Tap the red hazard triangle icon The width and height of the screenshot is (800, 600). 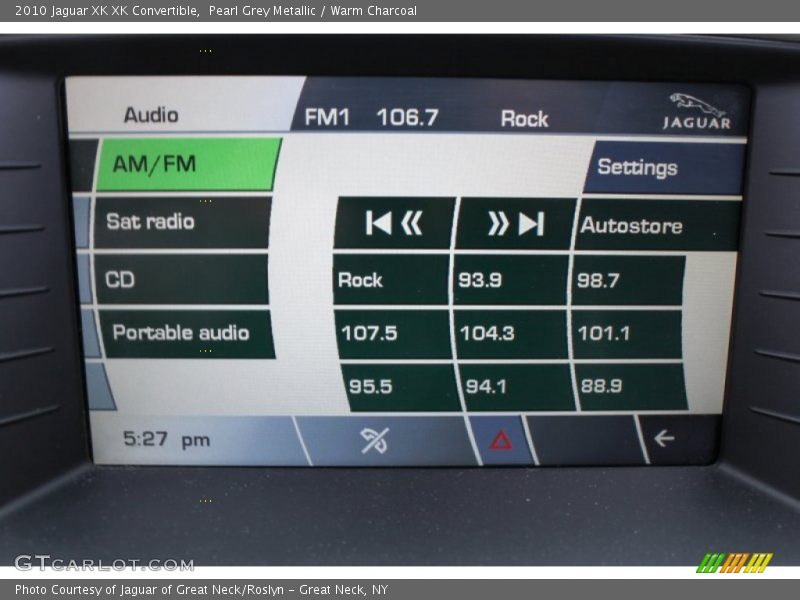501,440
